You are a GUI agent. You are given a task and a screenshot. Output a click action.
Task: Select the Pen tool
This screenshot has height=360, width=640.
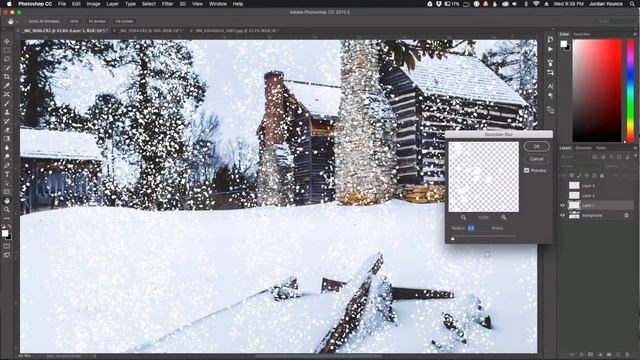(x=7, y=165)
